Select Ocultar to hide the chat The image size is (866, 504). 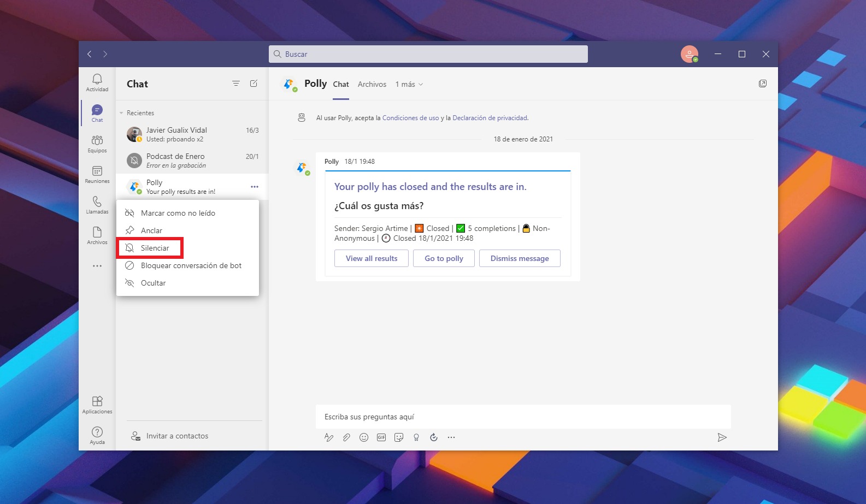tap(187, 283)
